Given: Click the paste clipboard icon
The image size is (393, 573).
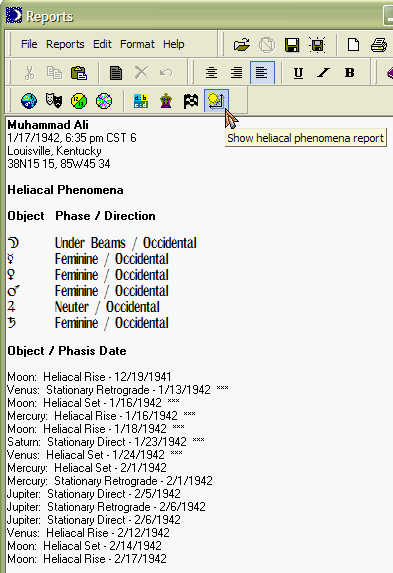Looking at the screenshot, I should (79, 73).
